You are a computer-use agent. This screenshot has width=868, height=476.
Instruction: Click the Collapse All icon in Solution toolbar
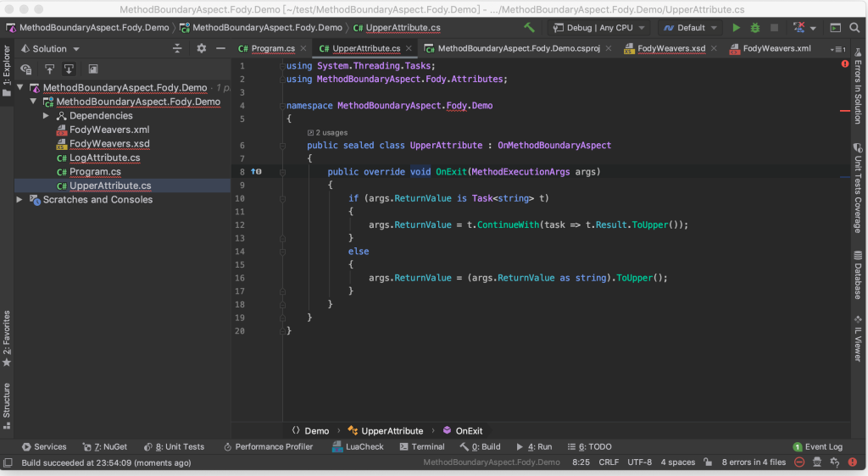(x=69, y=69)
